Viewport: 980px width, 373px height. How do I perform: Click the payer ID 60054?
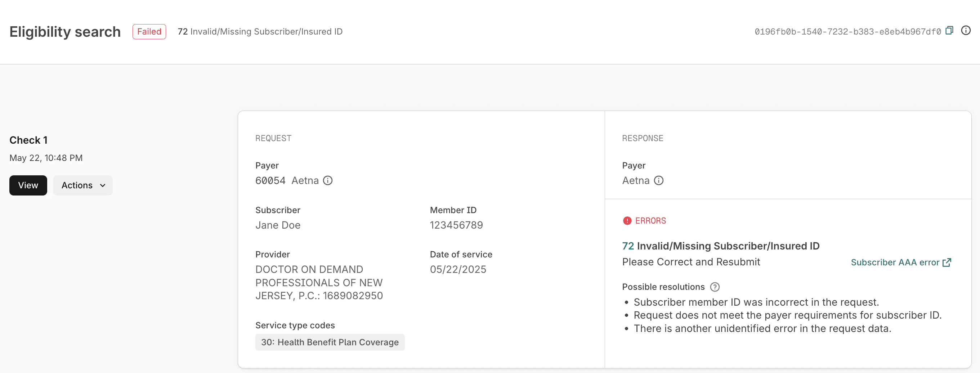270,180
